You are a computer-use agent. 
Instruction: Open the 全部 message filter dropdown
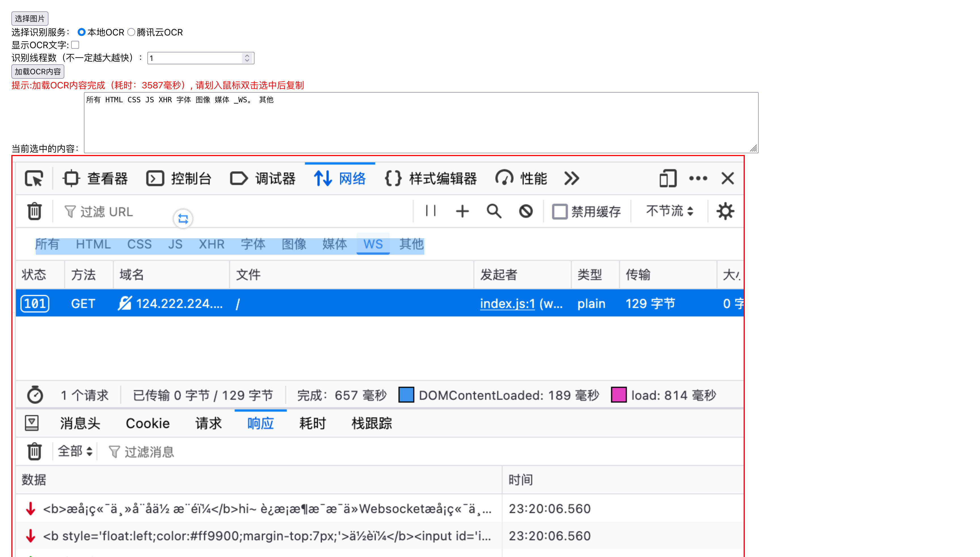[75, 451]
